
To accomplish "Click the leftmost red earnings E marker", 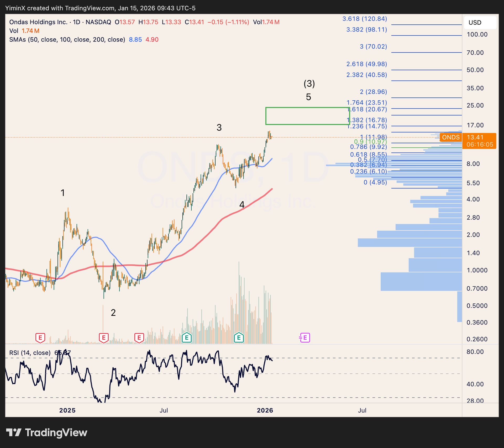I will click(40, 338).
